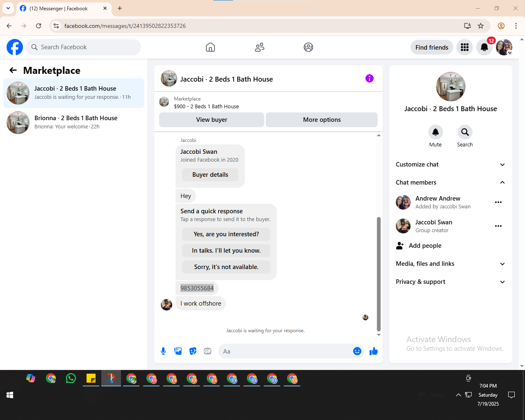This screenshot has height=420, width=525.
Task: Open the Facebook menu grid icon
Action: point(465,47)
